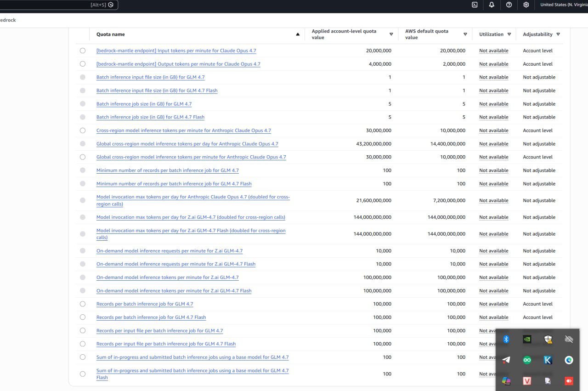Open Batch inference input file size for GLM 4.7 link

point(151,77)
